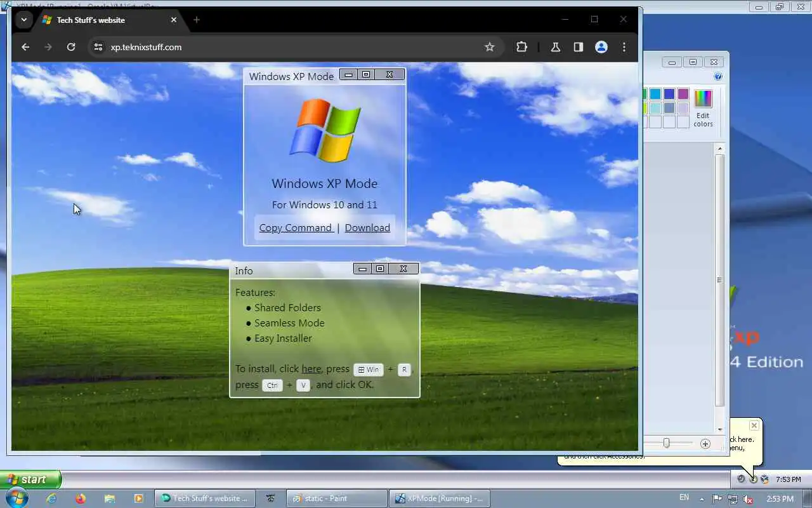Open the network tray icon
The height and width of the screenshot is (508, 812).
[x=733, y=498]
